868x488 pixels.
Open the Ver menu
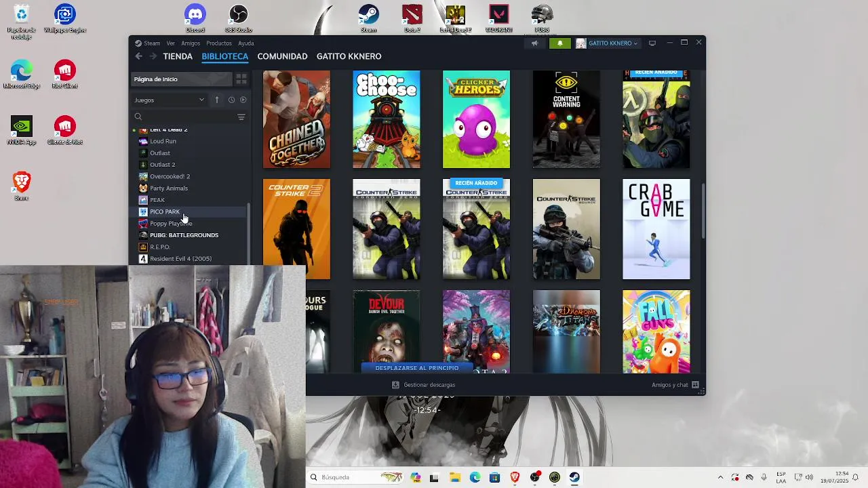click(171, 43)
